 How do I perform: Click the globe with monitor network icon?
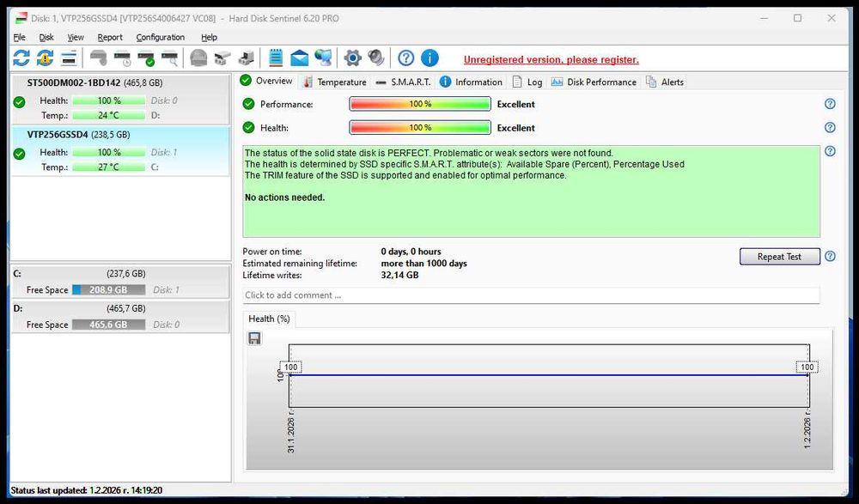[323, 58]
